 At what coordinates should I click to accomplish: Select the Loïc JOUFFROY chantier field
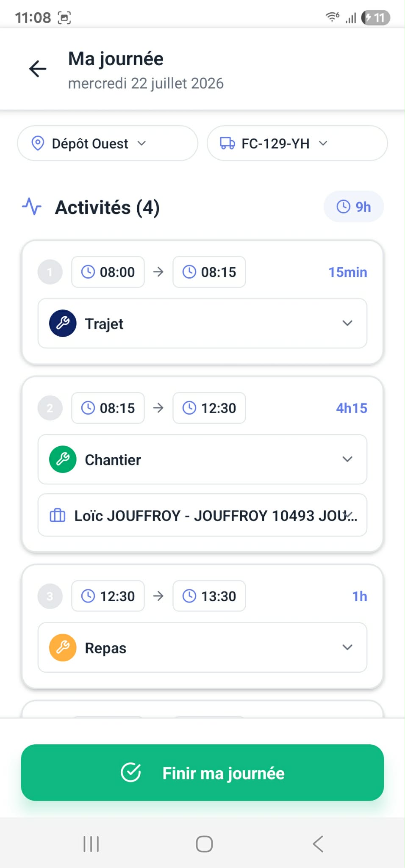point(202,515)
